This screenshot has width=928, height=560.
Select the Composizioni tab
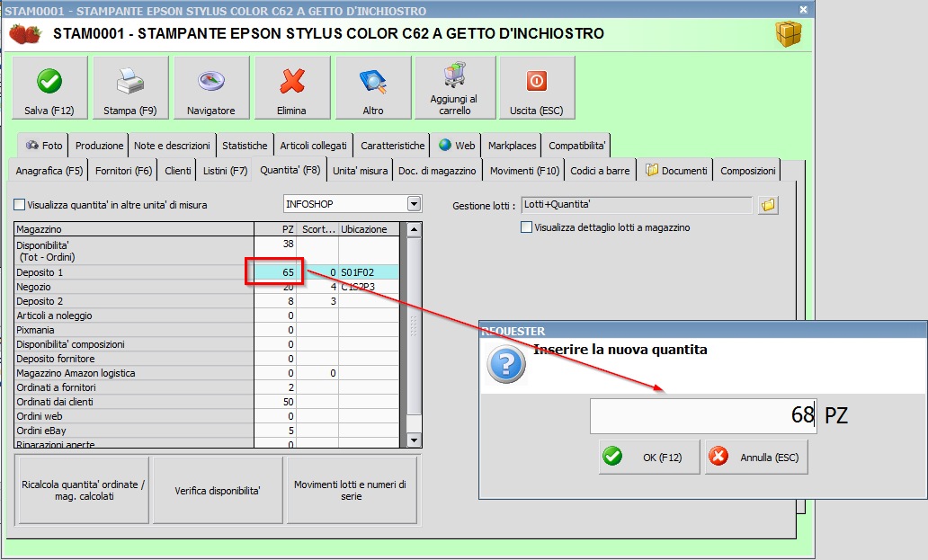[748, 171]
